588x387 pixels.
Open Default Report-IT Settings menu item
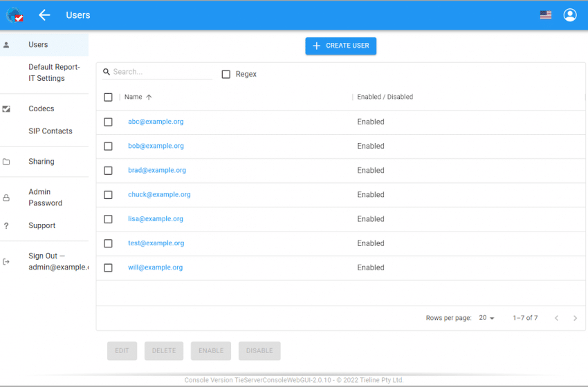point(54,73)
